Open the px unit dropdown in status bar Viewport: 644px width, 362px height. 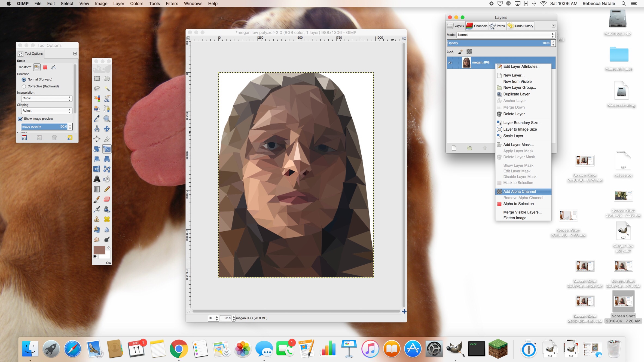(x=213, y=318)
